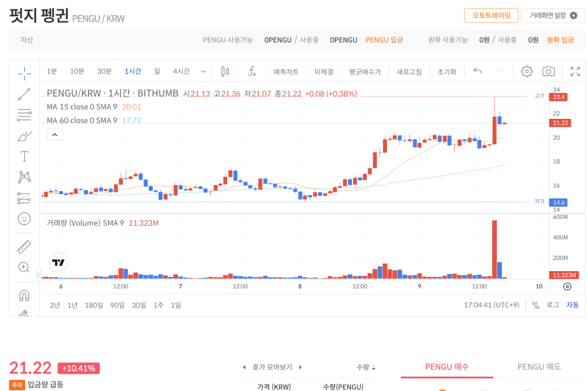Open timezone setting 17:04:41 (UTC+9)
Viewport: 588px width, 391px height.
492,305
